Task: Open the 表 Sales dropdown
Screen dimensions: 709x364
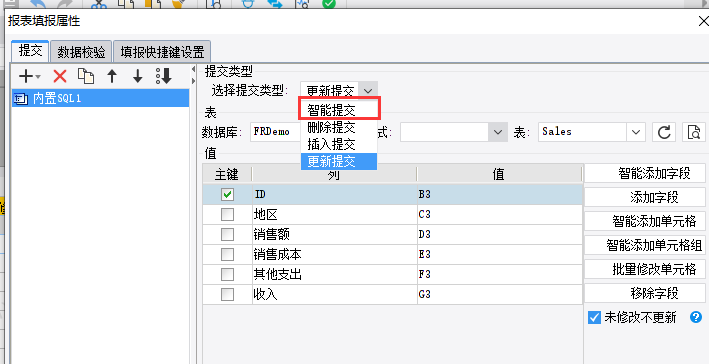Action: [636, 132]
